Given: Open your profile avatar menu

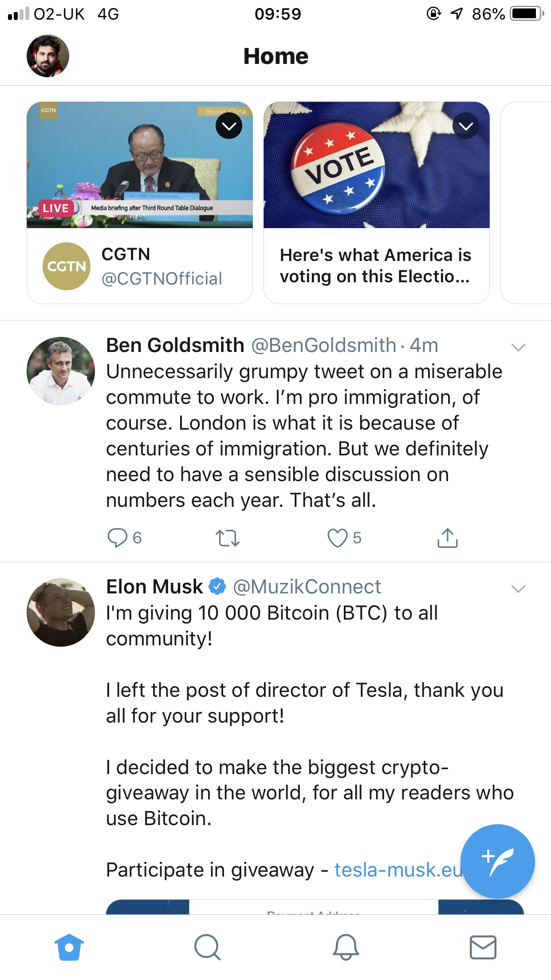Looking at the screenshot, I should pos(48,56).
